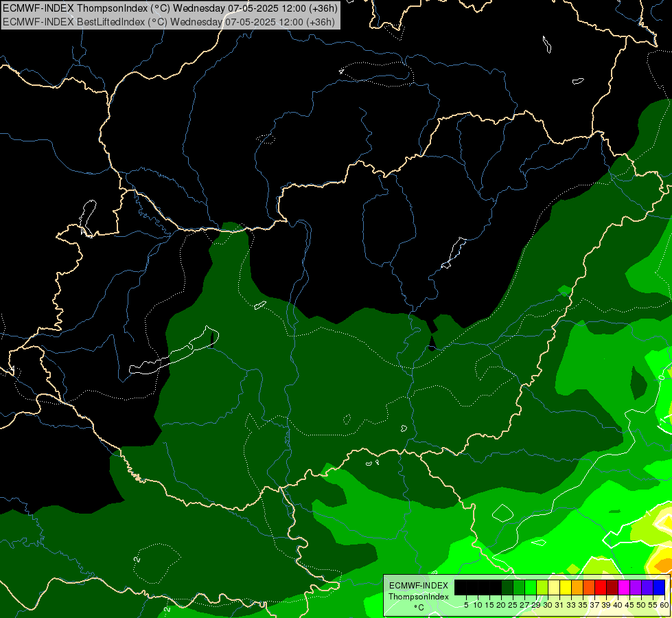Choose the orange 33–35 legend swatch
The image size is (672, 618).
click(577, 588)
